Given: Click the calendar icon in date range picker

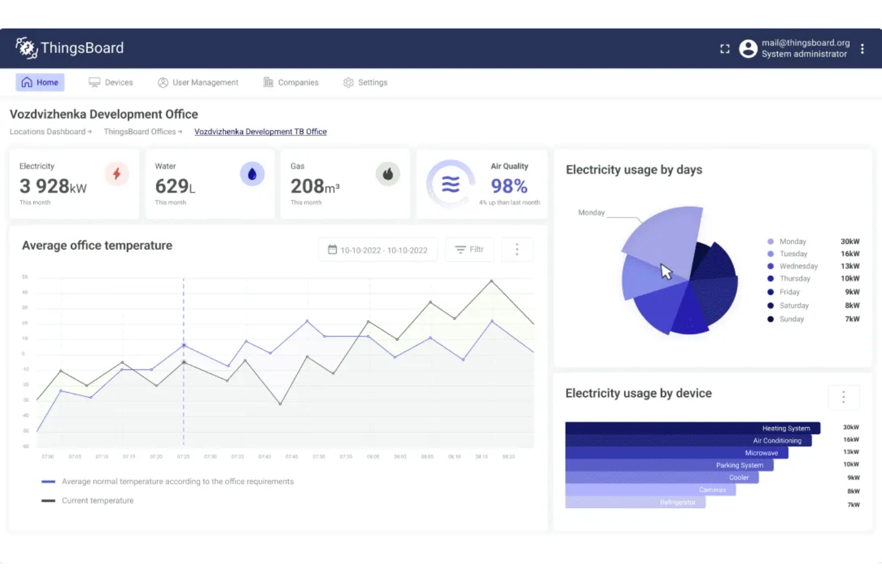Looking at the screenshot, I should pos(333,250).
